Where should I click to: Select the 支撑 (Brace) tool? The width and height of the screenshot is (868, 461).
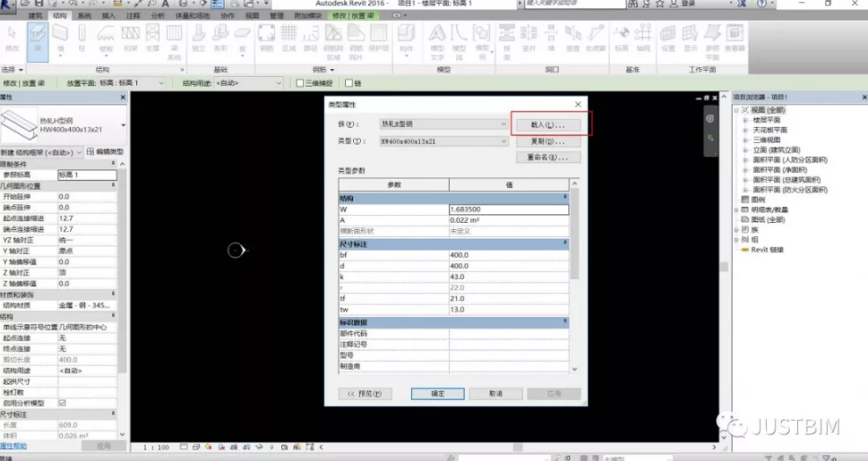click(152, 38)
